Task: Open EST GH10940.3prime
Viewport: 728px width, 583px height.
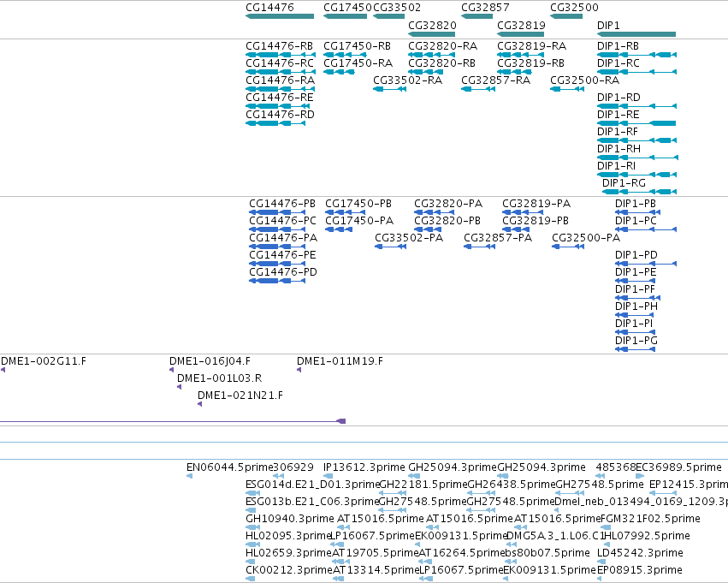Action: [290, 519]
